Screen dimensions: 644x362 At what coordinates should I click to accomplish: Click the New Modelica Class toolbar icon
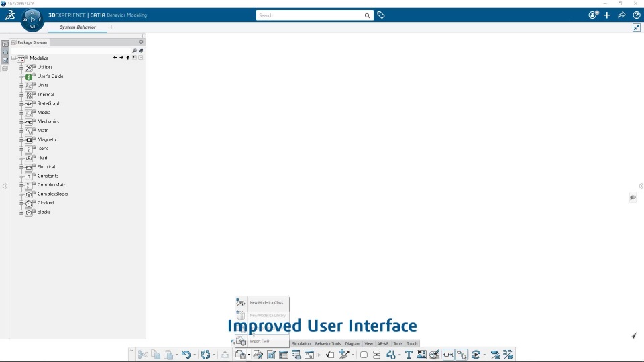(240, 355)
